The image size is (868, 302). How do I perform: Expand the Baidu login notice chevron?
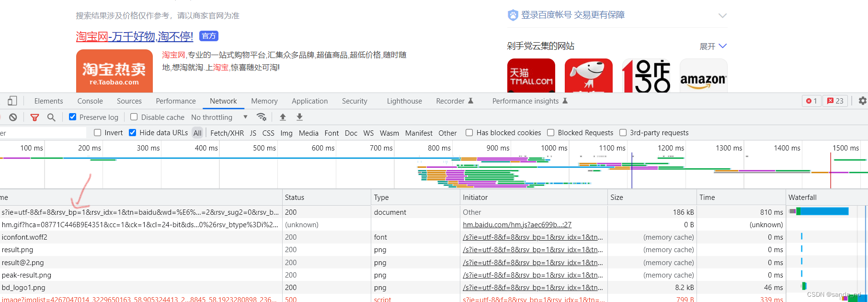[722, 15]
